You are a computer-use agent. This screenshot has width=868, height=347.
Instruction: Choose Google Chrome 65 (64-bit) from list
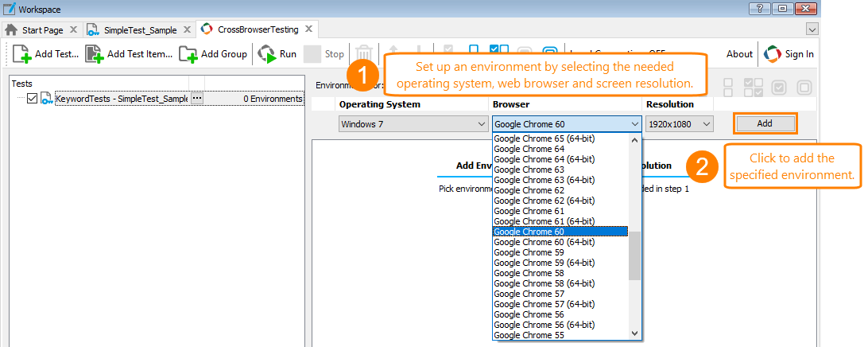click(x=560, y=138)
